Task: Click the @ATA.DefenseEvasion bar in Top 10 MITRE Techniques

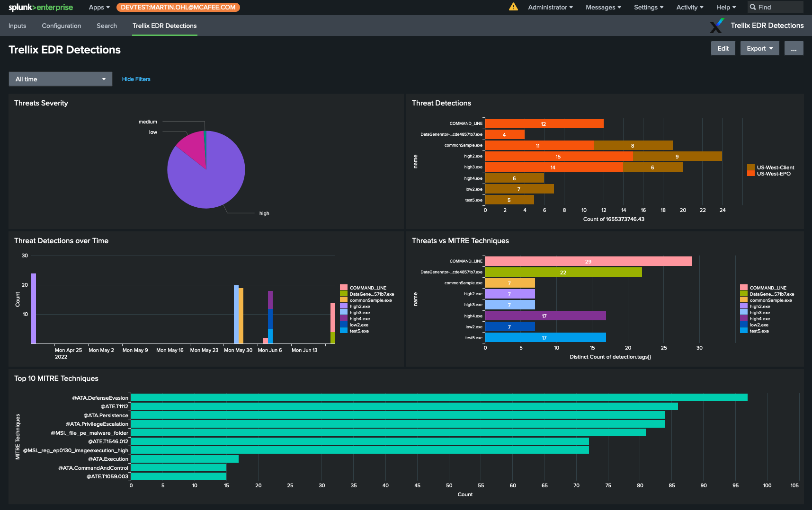Action: [x=426, y=397]
